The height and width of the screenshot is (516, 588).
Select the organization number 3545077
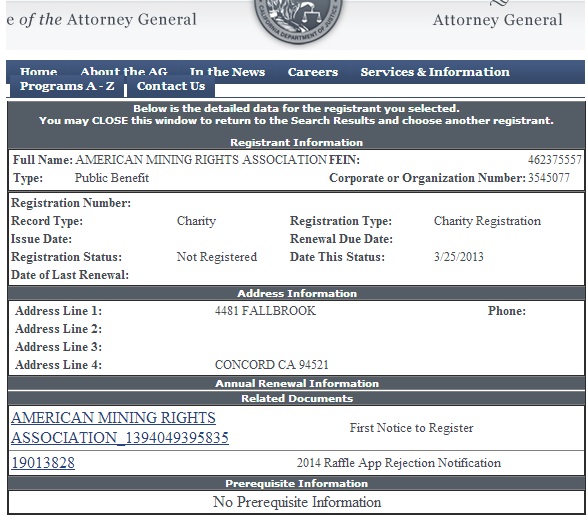[549, 178]
